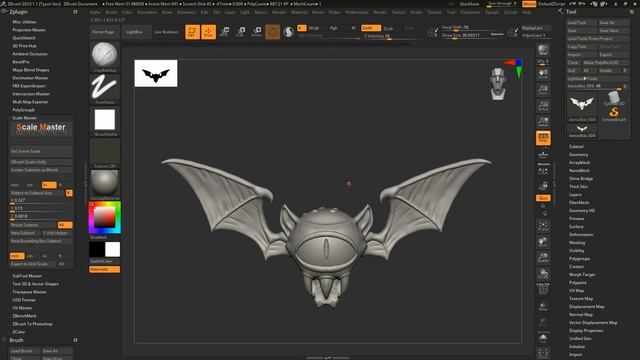Open the current brush thumbnail
The height and width of the screenshot is (360, 640).
[104, 56]
